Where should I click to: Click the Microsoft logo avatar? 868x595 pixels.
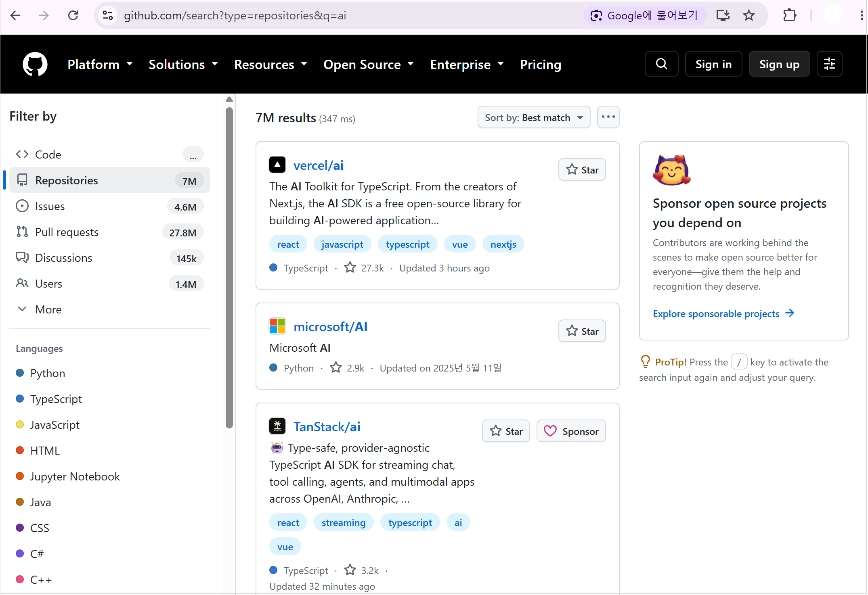(x=277, y=326)
